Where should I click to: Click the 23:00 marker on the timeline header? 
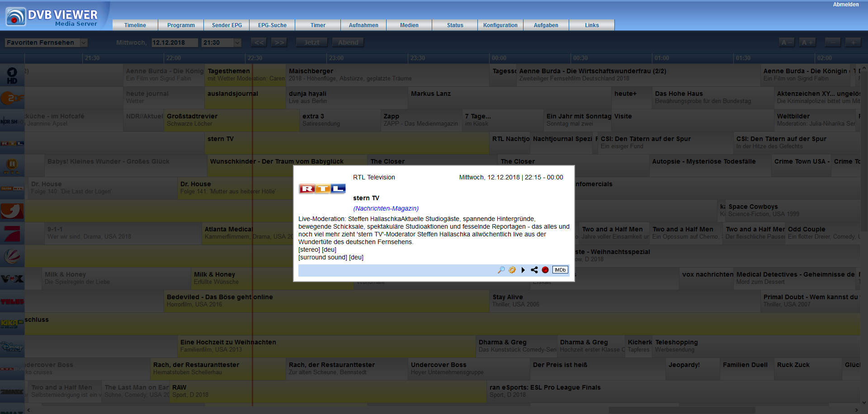point(336,58)
